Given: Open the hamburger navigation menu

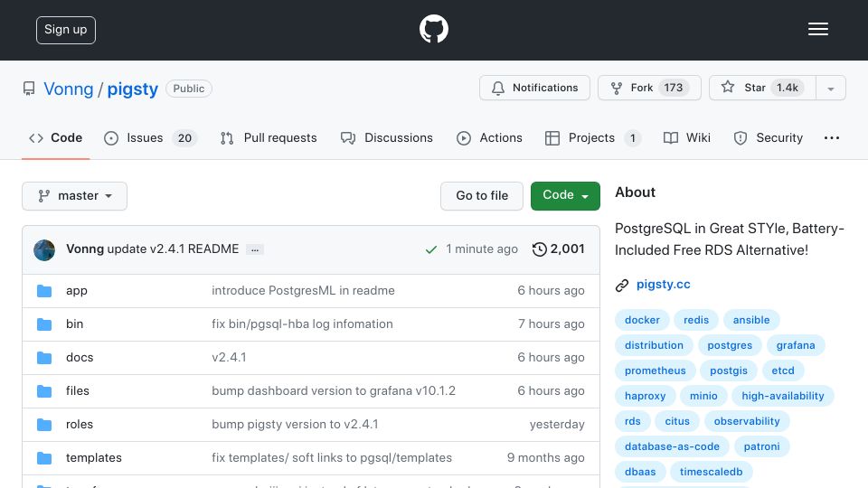Looking at the screenshot, I should 817,29.
